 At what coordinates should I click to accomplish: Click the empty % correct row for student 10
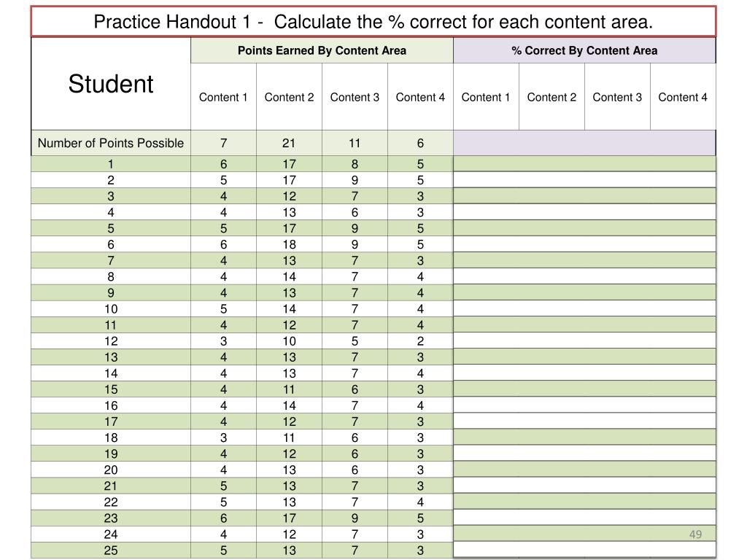click(584, 308)
